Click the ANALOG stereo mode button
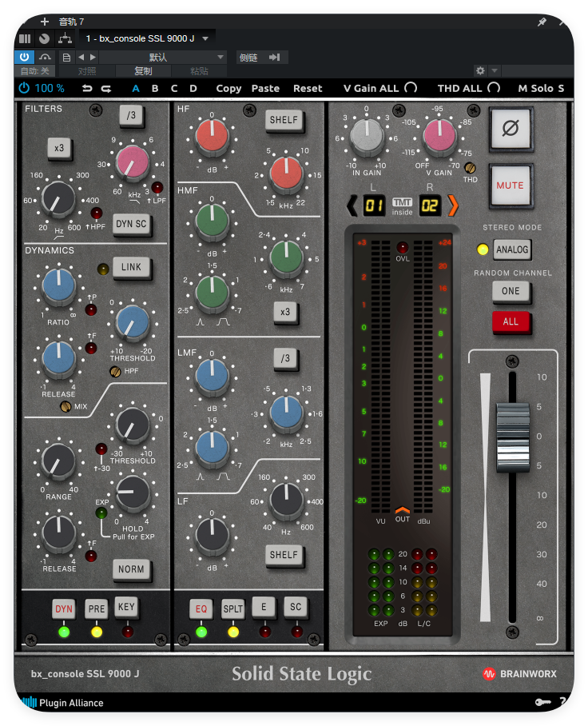588x726 pixels. click(512, 249)
